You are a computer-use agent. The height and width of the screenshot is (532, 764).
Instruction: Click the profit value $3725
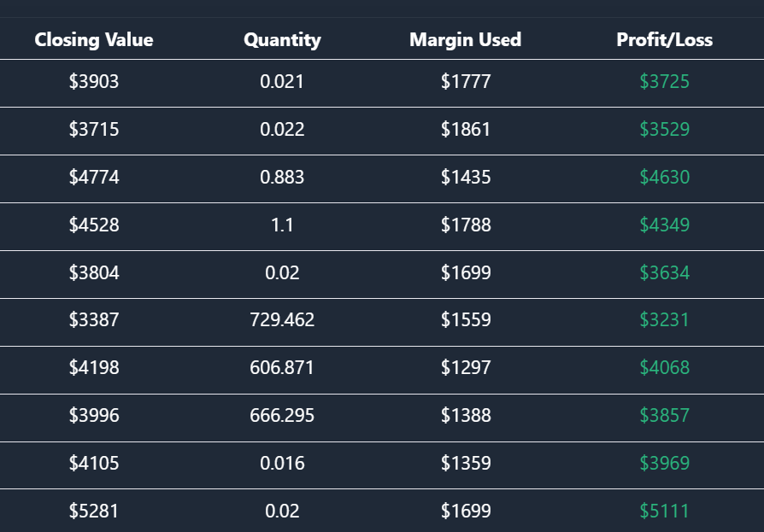click(664, 82)
